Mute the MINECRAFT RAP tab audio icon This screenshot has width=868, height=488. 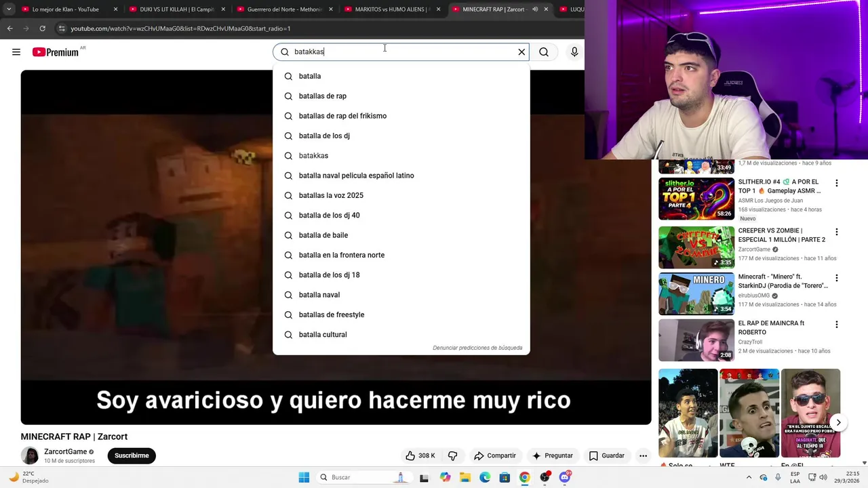click(x=534, y=9)
